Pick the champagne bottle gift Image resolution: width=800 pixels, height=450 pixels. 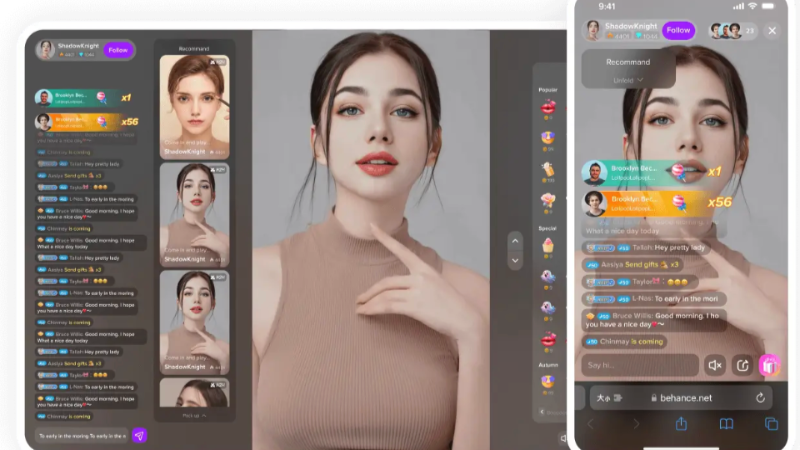coord(548,169)
